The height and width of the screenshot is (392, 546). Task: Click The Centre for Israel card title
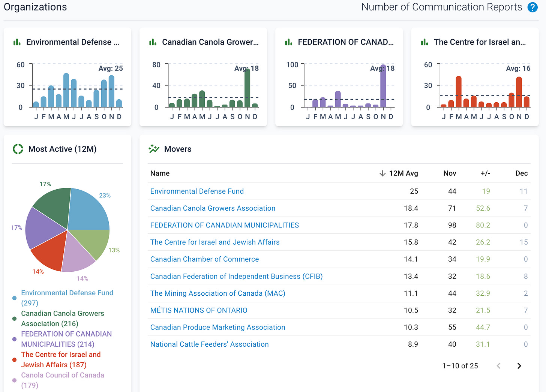click(480, 42)
